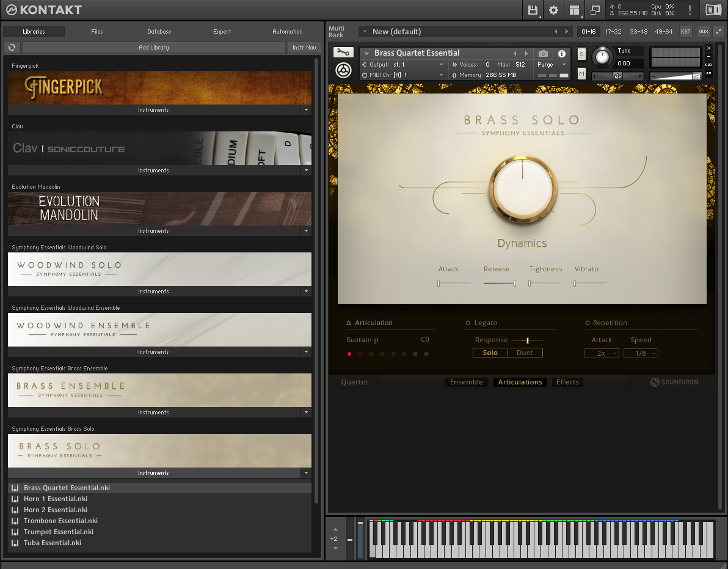Enable the Repetition section toggle
The width and height of the screenshot is (728, 569).
(x=588, y=323)
